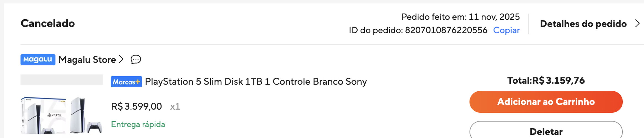Click the order date 11 nov, 2025

494,17
